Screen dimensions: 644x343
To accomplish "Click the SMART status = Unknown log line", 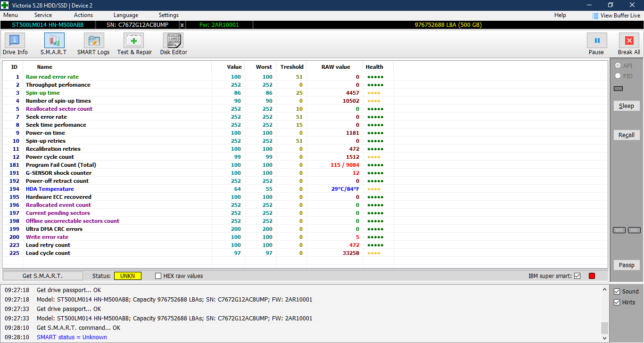I will tap(72, 337).
